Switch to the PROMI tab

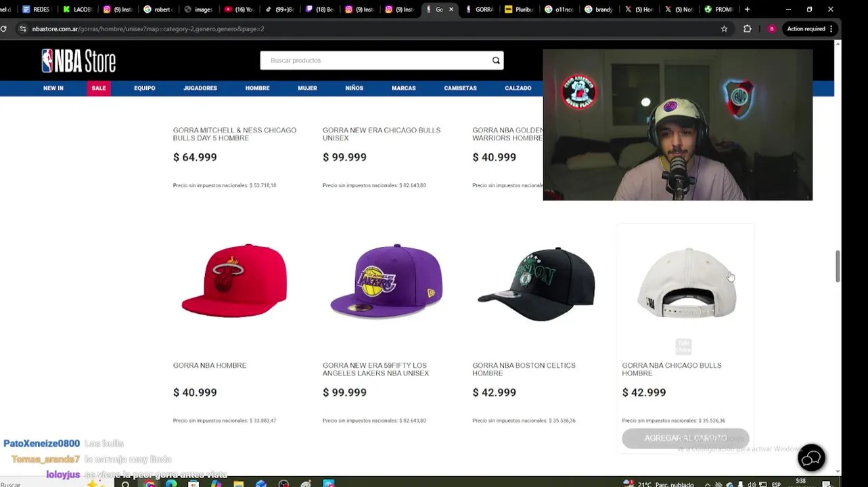point(719,9)
